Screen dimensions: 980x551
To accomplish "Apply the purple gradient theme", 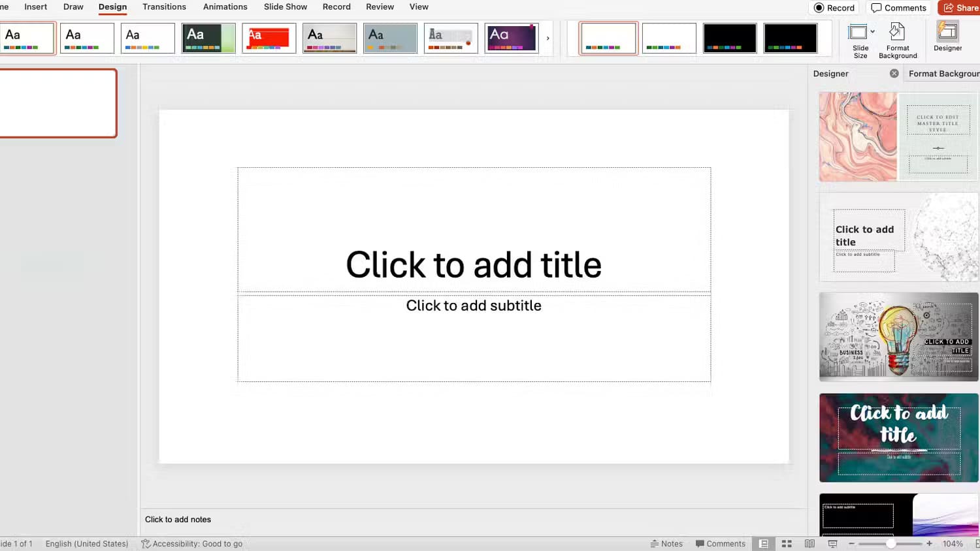I will pos(512,38).
